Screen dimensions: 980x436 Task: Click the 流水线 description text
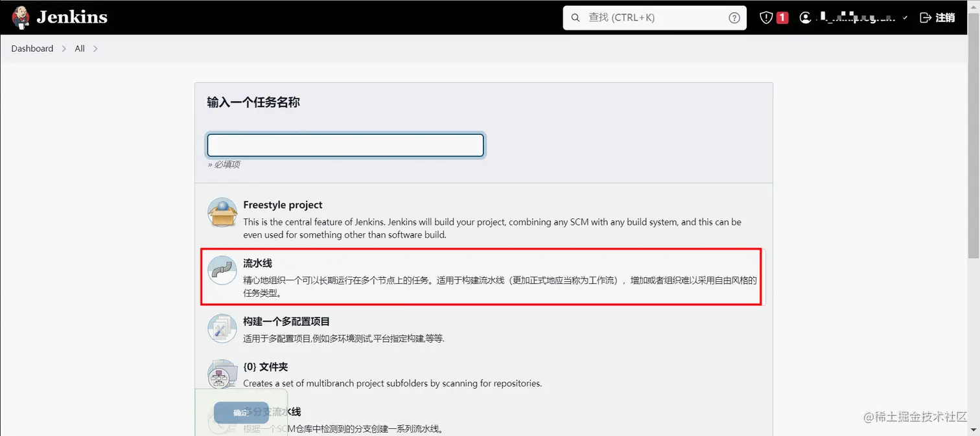500,286
